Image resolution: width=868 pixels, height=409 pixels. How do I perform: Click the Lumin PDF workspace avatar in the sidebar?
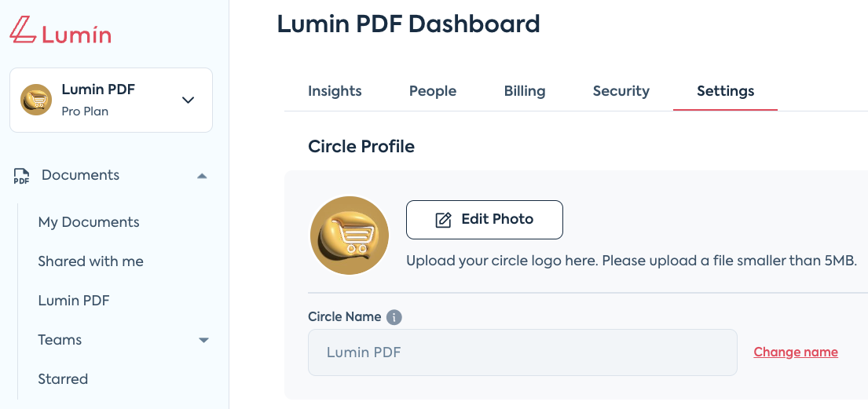pos(36,100)
